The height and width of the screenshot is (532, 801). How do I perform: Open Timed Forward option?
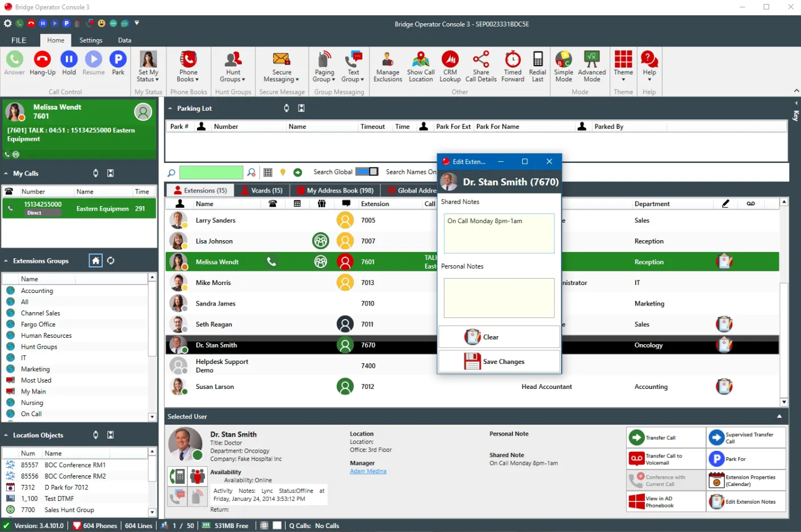pyautogui.click(x=513, y=60)
